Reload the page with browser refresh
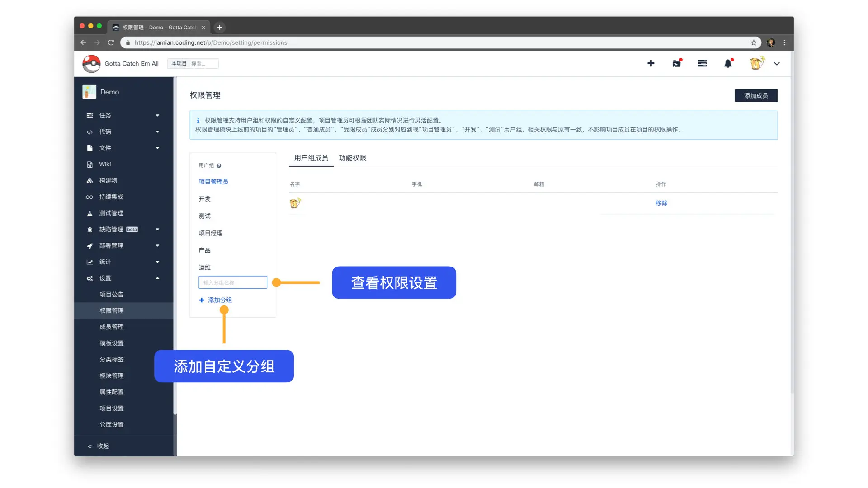The image size is (868, 488). point(111,42)
